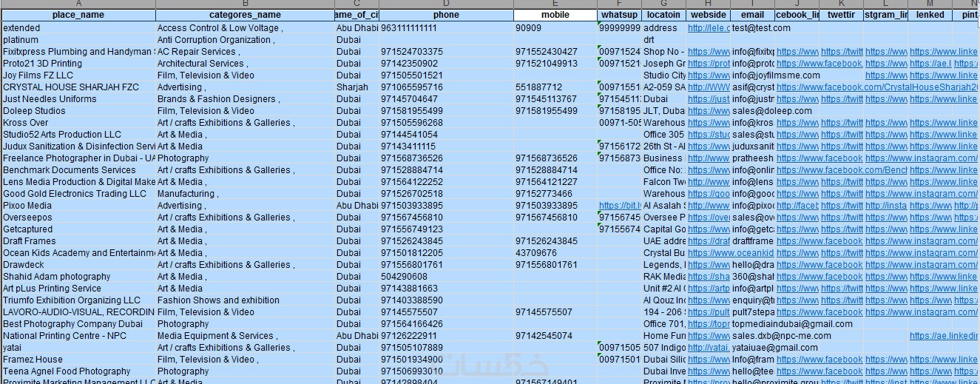Select the 'Fashion Shows and exhibition' category cell
The width and height of the screenshot is (980, 384).
pyautogui.click(x=245, y=300)
